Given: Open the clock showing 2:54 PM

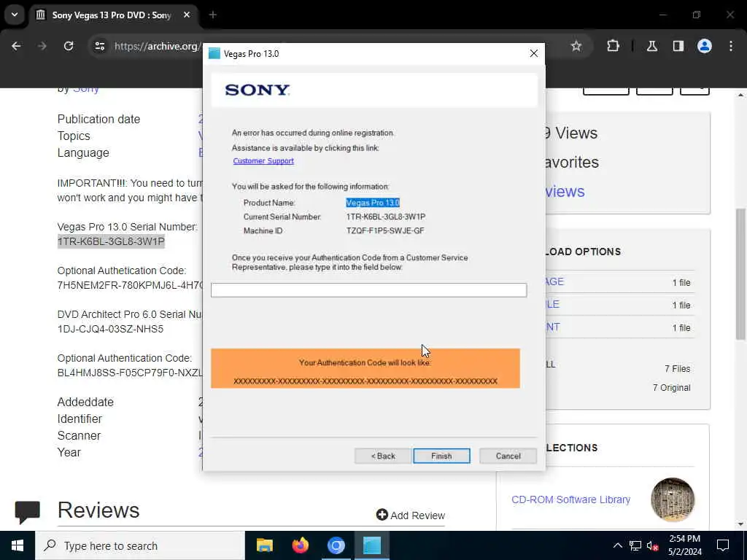Looking at the screenshot, I should click(x=684, y=545).
